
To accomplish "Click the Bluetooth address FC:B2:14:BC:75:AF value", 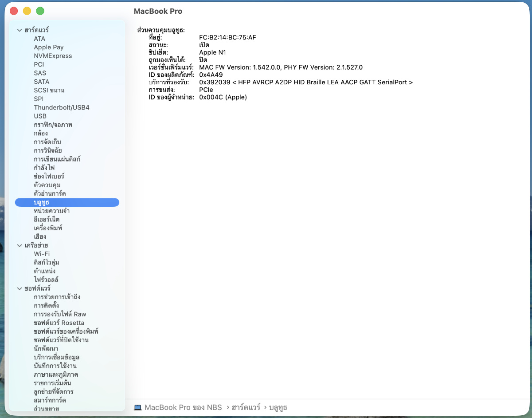I will (227, 37).
